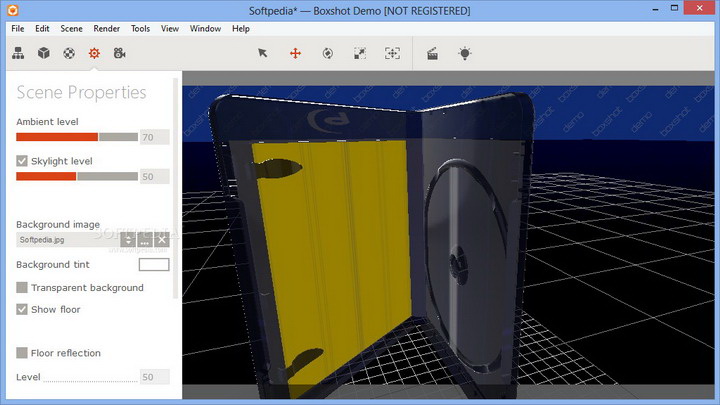Open the background image dropdown arrows
The width and height of the screenshot is (720, 405).
[x=127, y=240]
